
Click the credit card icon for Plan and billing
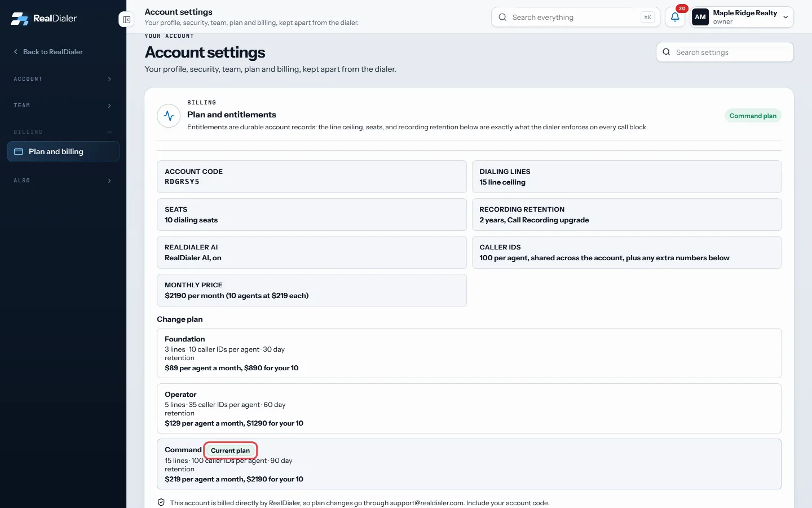pos(19,151)
